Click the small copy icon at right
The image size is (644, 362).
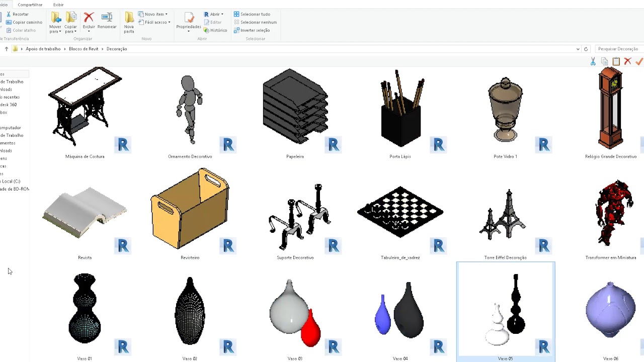[x=605, y=61]
